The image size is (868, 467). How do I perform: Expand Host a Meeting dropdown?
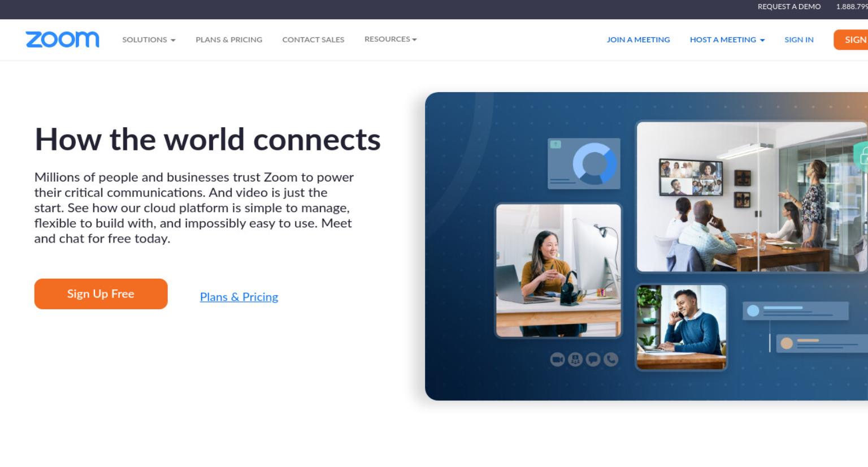[727, 40]
